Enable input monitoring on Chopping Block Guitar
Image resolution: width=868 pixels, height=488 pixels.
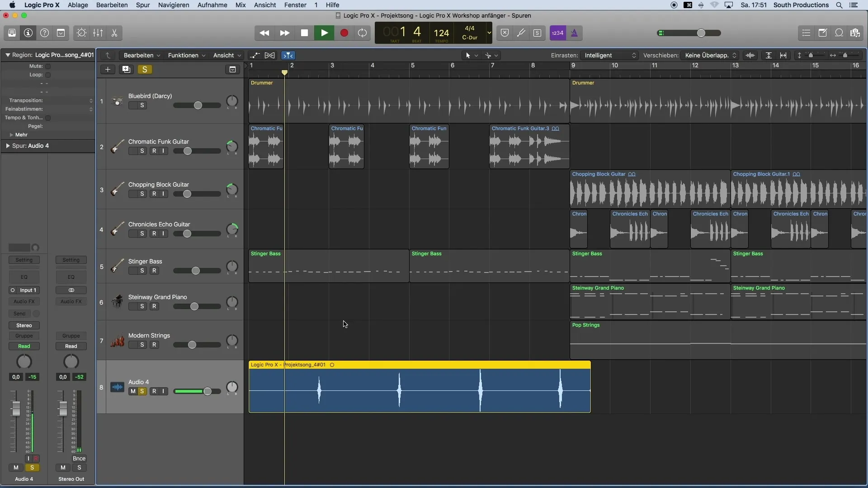(x=163, y=194)
